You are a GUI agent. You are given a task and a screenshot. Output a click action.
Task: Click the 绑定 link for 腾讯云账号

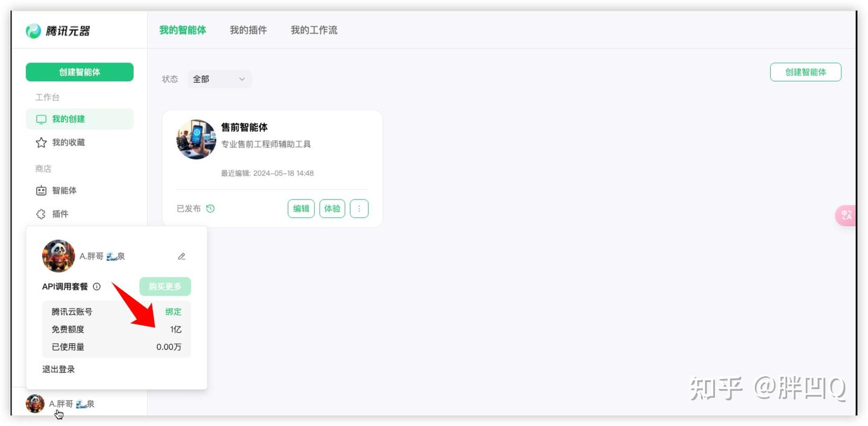point(174,312)
